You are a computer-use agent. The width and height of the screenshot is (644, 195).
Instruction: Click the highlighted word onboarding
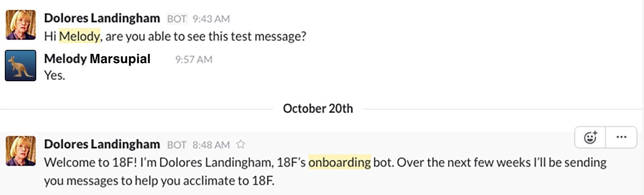coord(339,162)
